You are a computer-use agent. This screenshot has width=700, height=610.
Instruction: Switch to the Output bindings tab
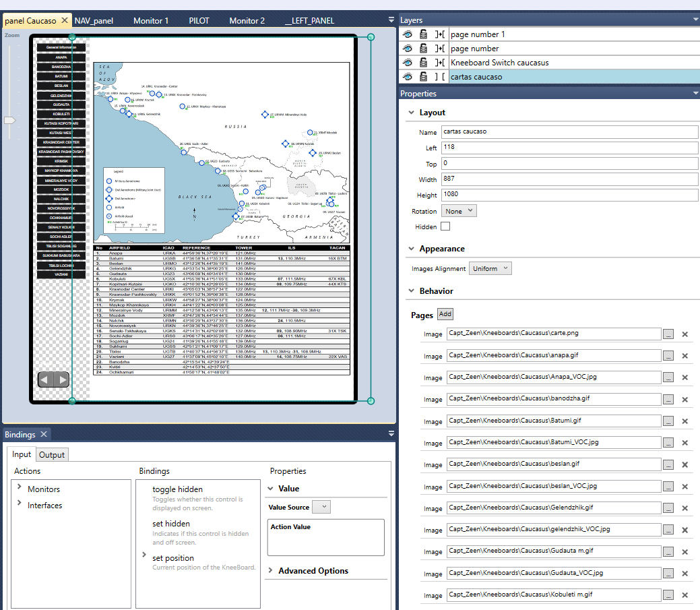(x=52, y=455)
